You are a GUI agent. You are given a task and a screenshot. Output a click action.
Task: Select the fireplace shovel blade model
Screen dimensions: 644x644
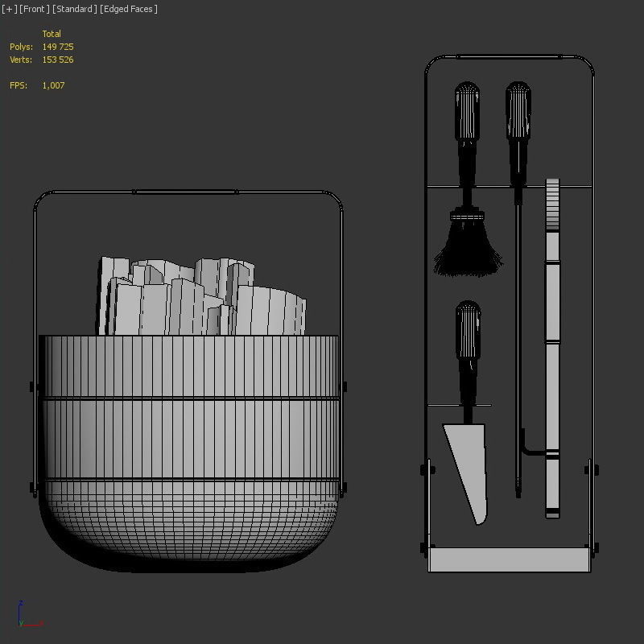467,473
